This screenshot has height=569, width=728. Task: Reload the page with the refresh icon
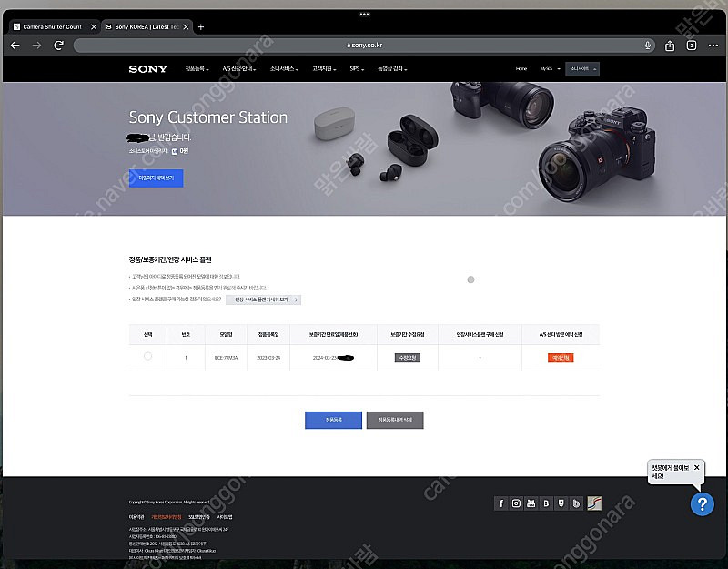pos(58,46)
